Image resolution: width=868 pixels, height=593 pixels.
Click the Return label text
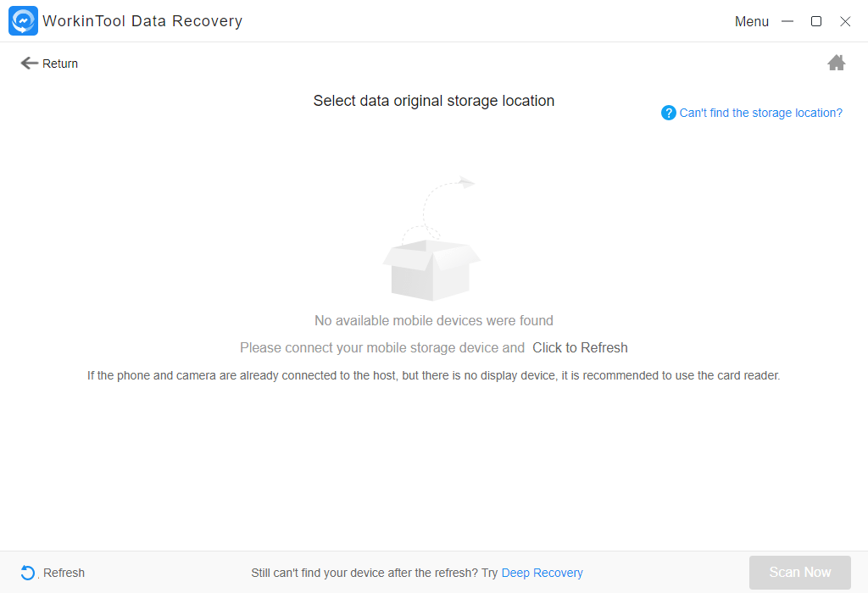click(60, 64)
